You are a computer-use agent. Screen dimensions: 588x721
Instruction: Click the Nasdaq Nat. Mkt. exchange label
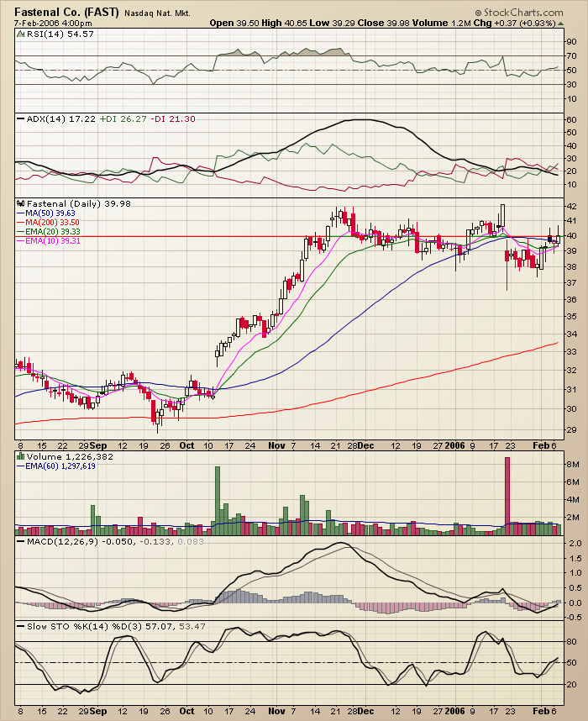coord(157,13)
